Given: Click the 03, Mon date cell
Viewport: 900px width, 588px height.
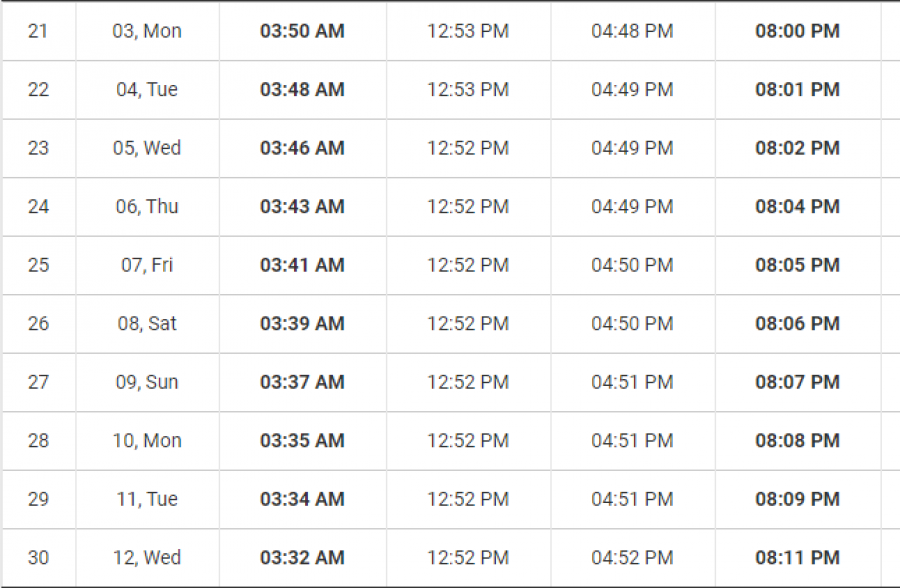Looking at the screenshot, I should [147, 31].
